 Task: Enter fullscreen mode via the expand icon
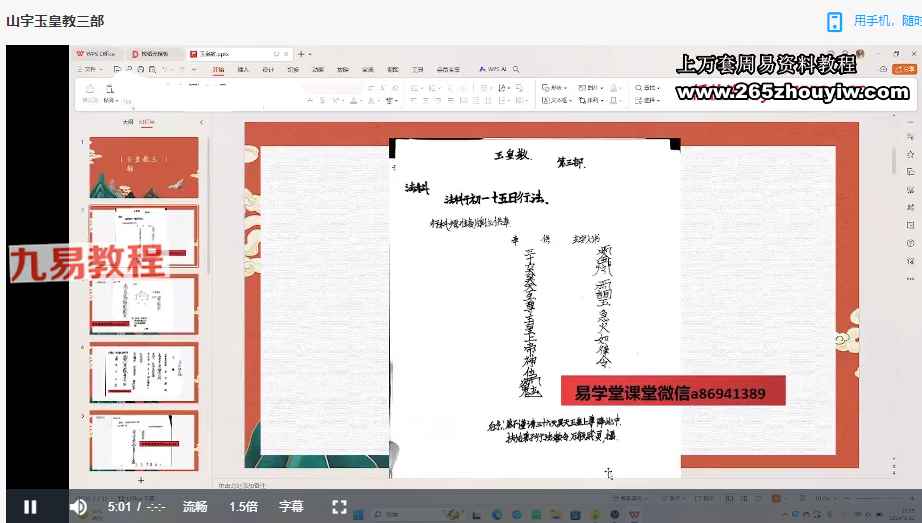pos(339,507)
